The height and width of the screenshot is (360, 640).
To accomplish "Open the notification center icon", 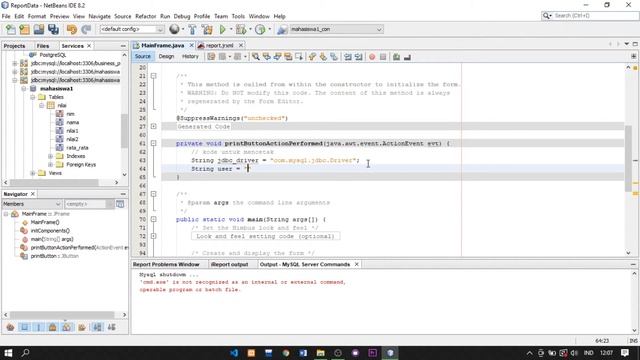I will (x=625, y=353).
